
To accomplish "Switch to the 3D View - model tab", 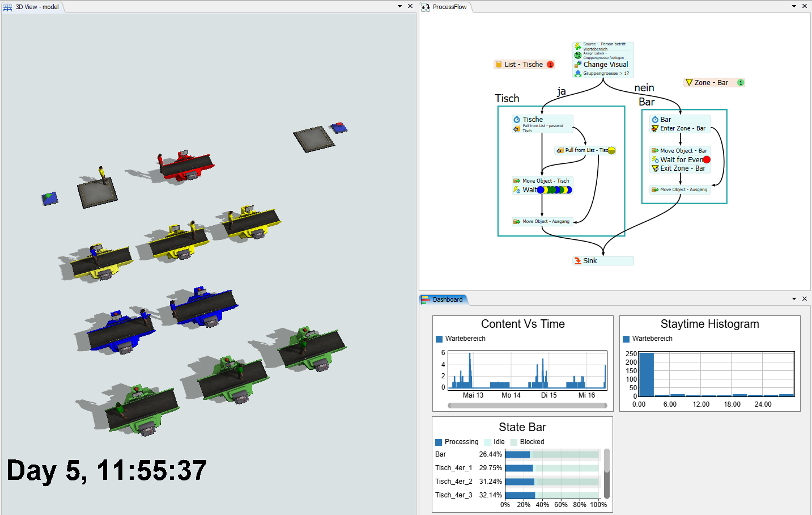I will pyautogui.click(x=32, y=7).
